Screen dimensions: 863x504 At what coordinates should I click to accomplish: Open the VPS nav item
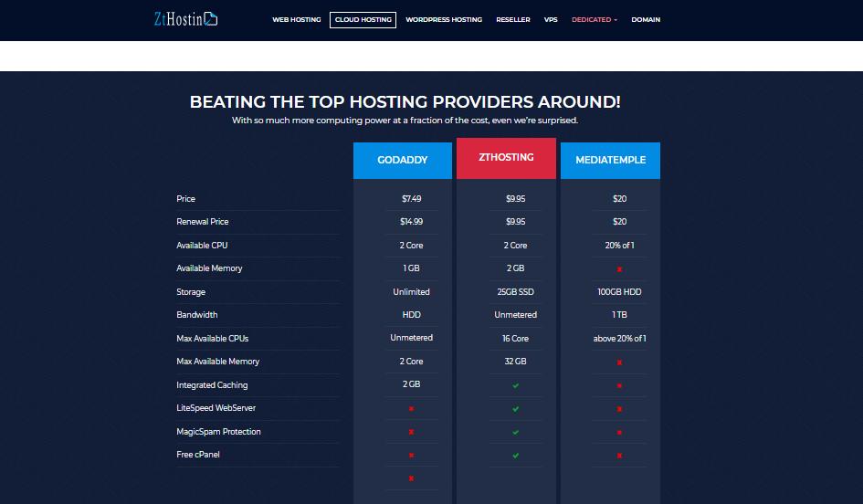click(x=551, y=20)
